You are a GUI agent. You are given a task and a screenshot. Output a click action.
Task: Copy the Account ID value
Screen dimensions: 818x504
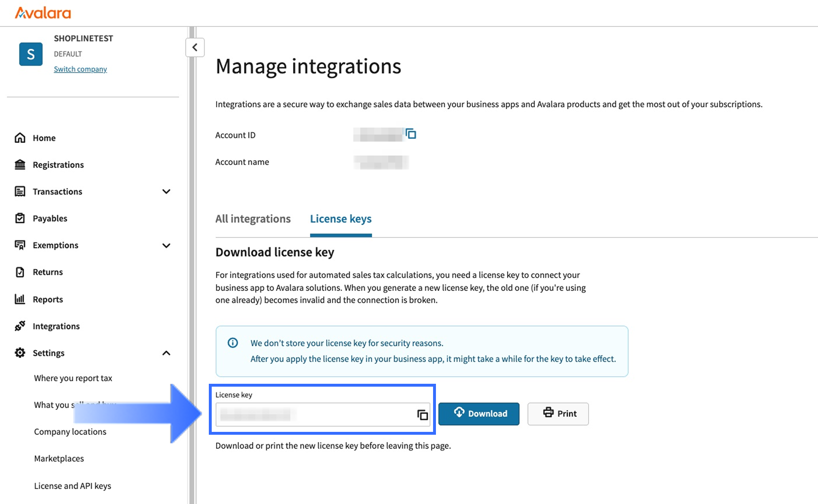410,134
